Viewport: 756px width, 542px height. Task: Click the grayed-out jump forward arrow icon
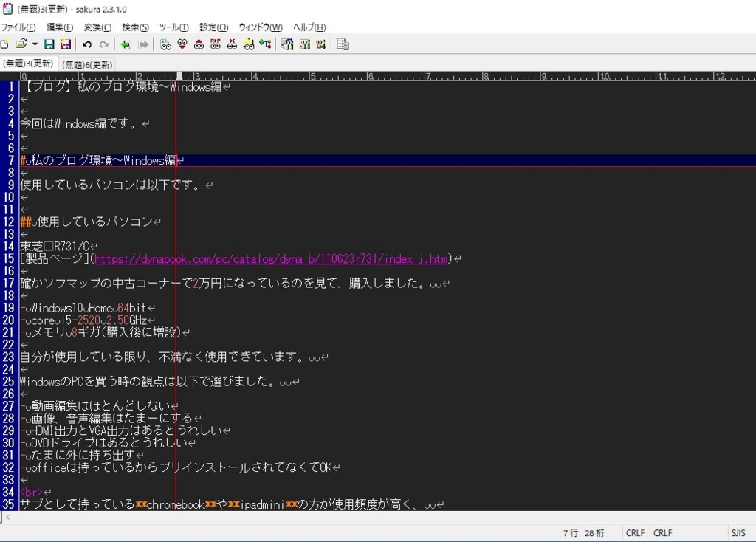tap(143, 44)
